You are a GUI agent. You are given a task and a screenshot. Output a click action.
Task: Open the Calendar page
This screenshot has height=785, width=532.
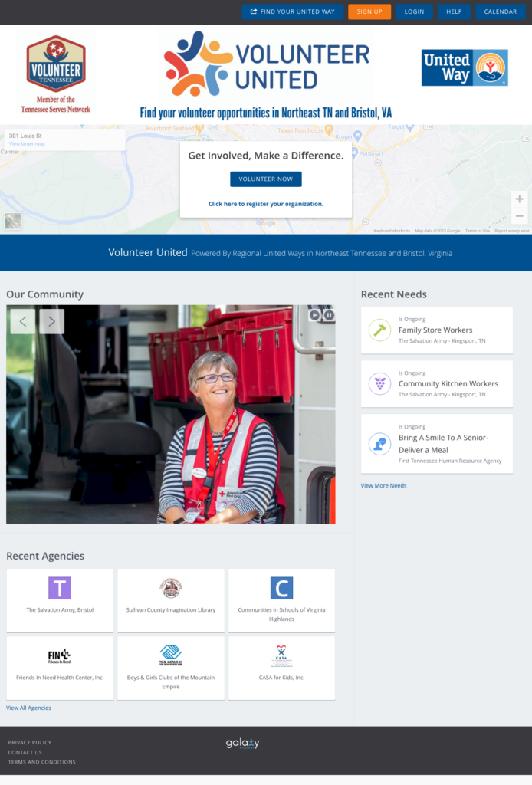pyautogui.click(x=501, y=11)
